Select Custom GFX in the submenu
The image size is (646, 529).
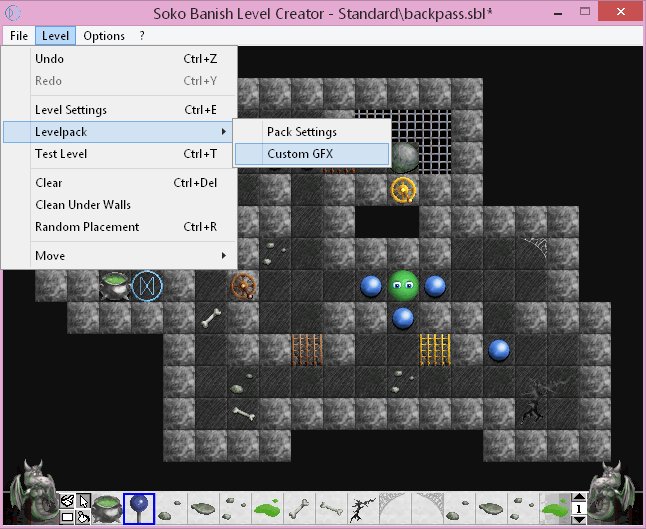click(312, 154)
